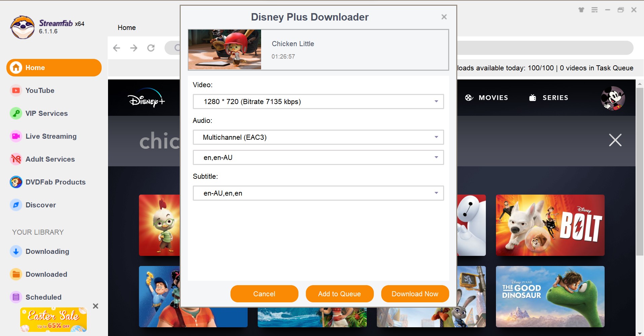Click Add to Queue button
This screenshot has height=336, width=644.
click(339, 294)
